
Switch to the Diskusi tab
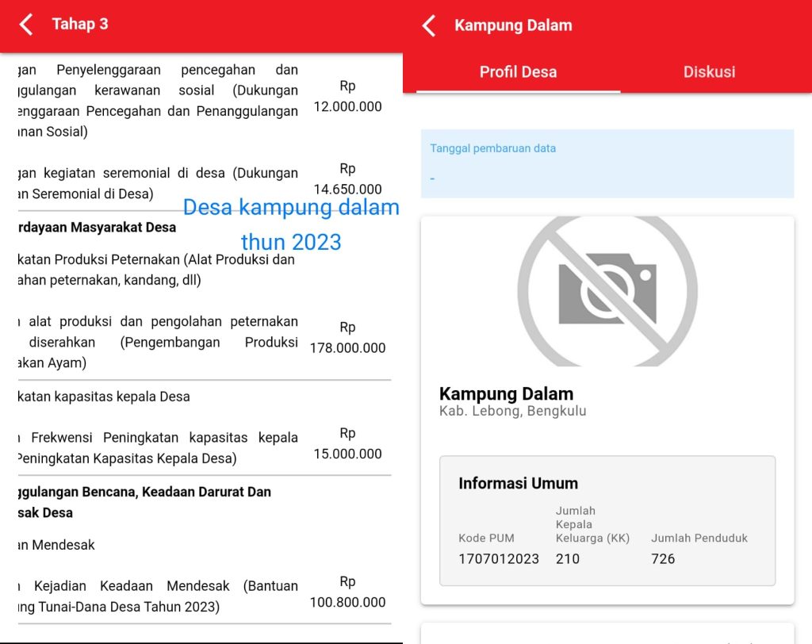click(x=709, y=72)
